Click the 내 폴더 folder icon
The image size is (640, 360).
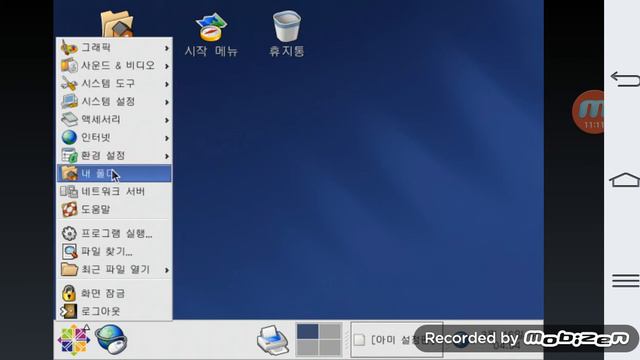(x=69, y=173)
